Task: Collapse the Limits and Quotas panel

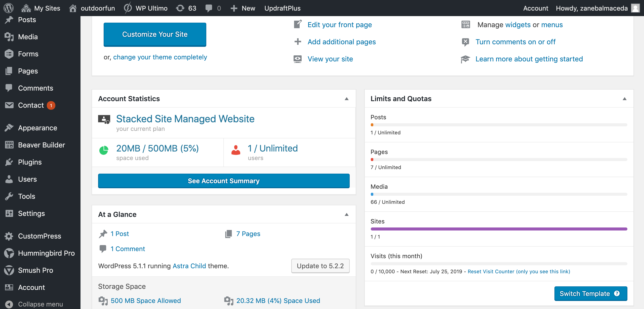Action: point(624,99)
